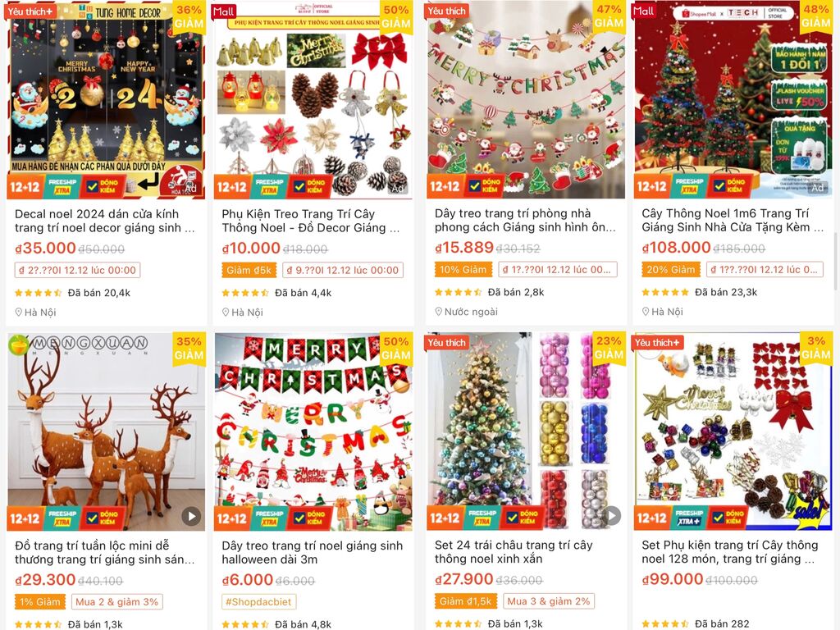Viewport: 840px width, 630px height.
Task: Open the Merry Christmas banner string image
Action: click(x=313, y=431)
